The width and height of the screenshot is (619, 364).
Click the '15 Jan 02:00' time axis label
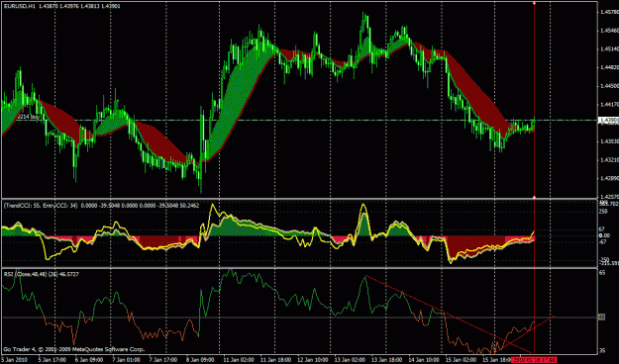461,360
